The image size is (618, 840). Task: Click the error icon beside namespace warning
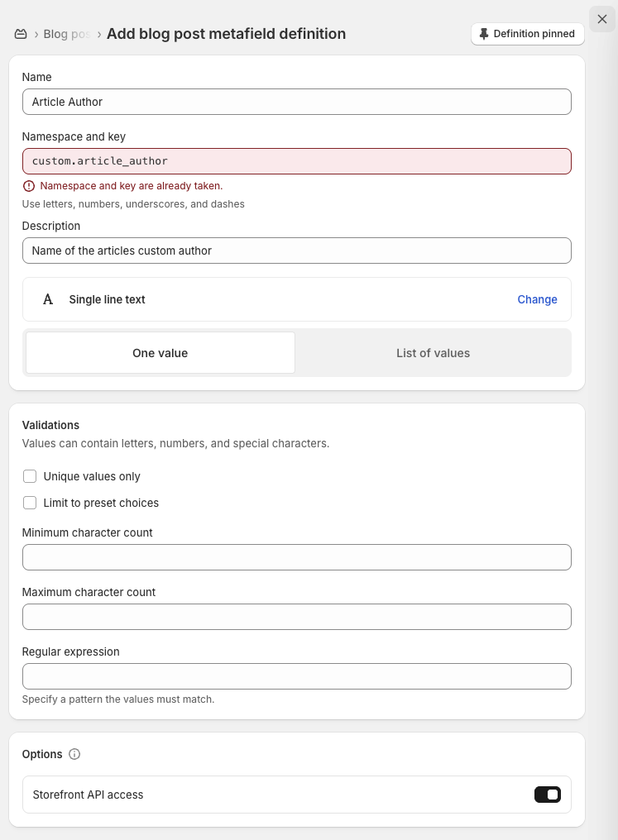[x=30, y=186]
